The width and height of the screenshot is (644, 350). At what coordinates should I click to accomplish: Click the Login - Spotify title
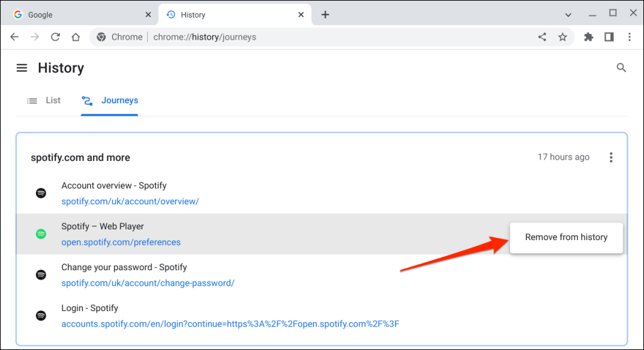pos(89,308)
